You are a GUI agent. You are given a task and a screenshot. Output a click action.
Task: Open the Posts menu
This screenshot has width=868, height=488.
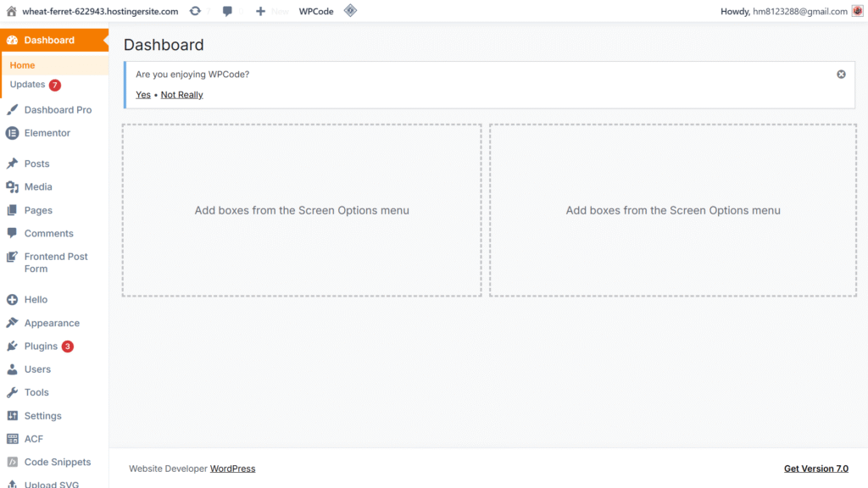[x=36, y=164]
